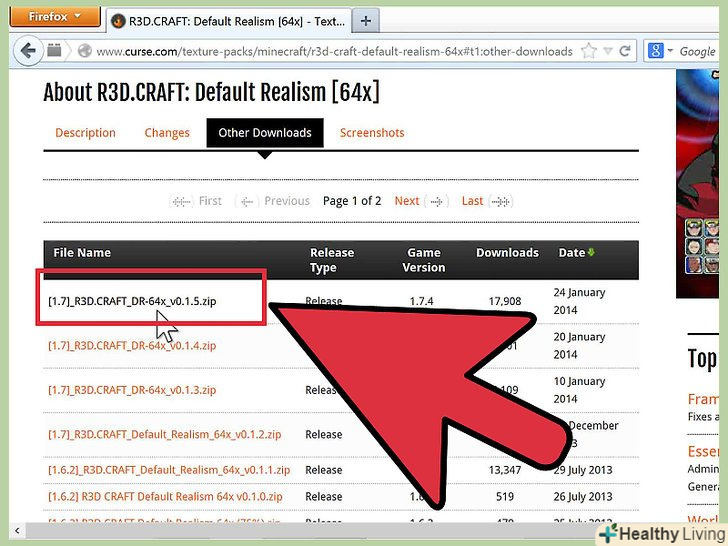Sort table by Date header
Screen dimensions: 728x546
click(572, 253)
